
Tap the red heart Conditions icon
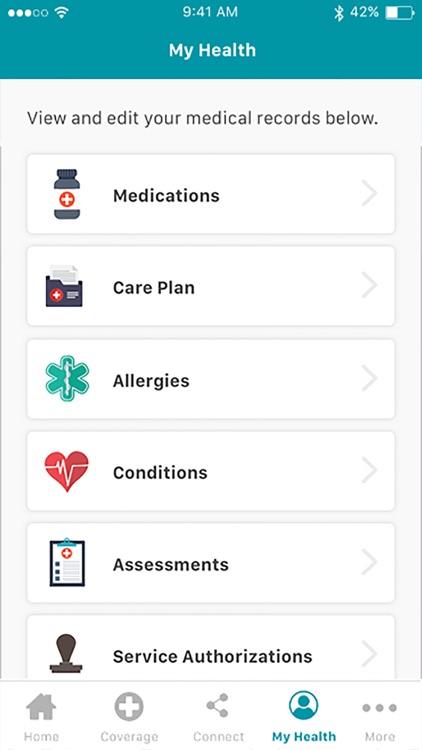pyautogui.click(x=67, y=471)
